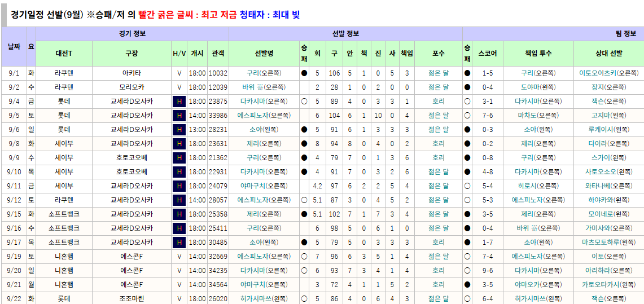Click the 모리오카 stadium cell
The height and width of the screenshot is (304, 644).
[132, 87]
